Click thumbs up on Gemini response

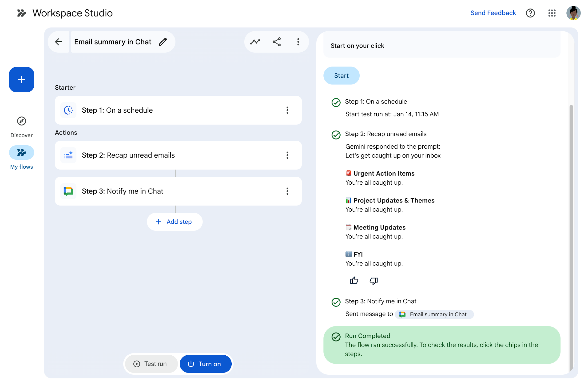click(x=354, y=280)
